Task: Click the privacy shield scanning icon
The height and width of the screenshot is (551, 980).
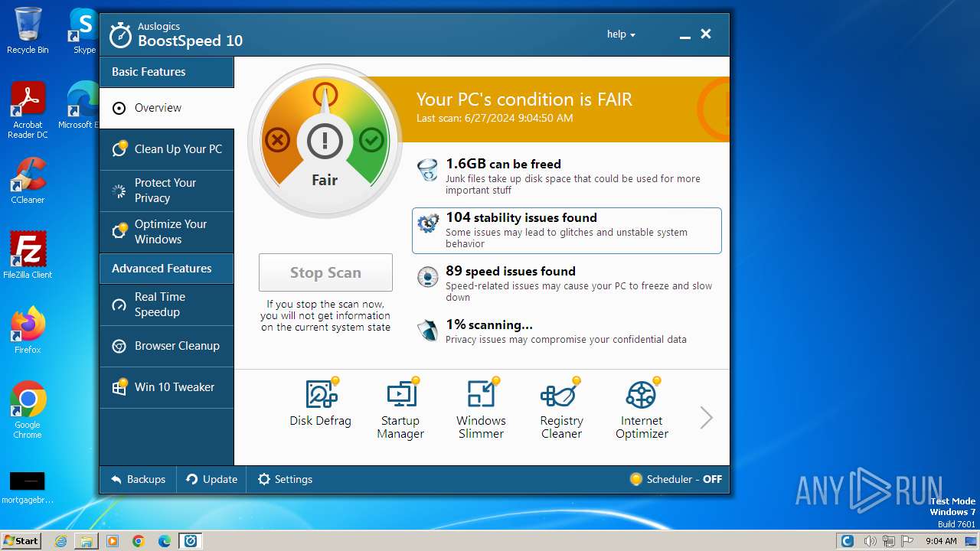Action: pos(427,331)
